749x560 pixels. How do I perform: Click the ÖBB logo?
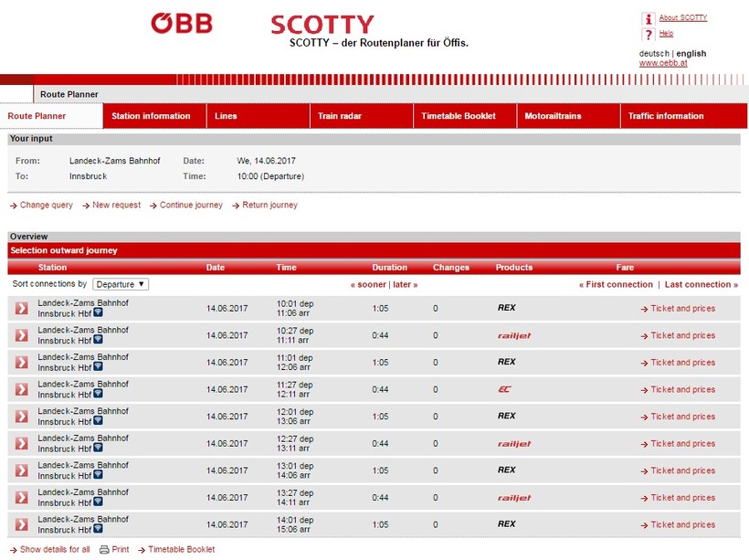point(181,23)
